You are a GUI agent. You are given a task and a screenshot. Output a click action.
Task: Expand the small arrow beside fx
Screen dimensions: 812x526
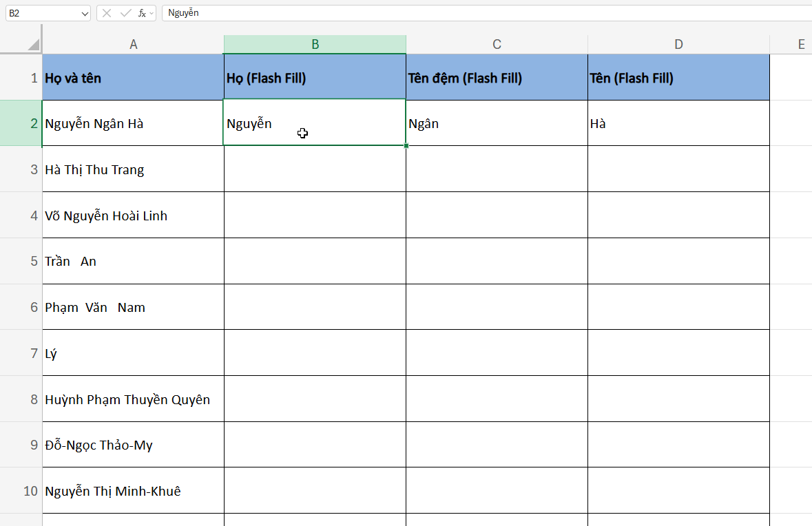[152, 13]
